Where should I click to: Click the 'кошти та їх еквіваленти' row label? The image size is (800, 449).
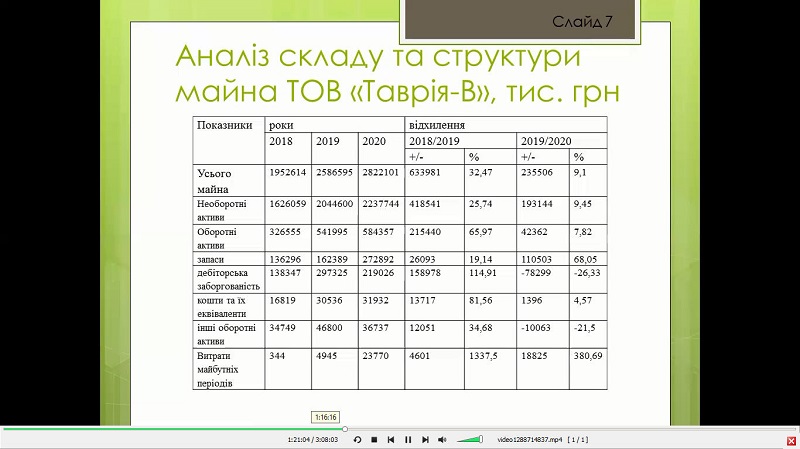pyautogui.click(x=221, y=307)
